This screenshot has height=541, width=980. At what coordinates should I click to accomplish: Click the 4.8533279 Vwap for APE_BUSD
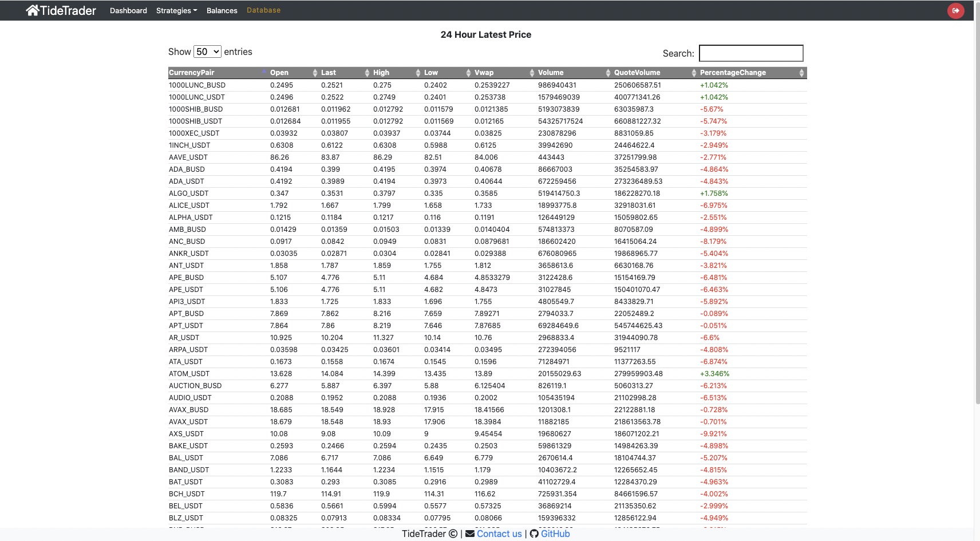[x=492, y=278]
